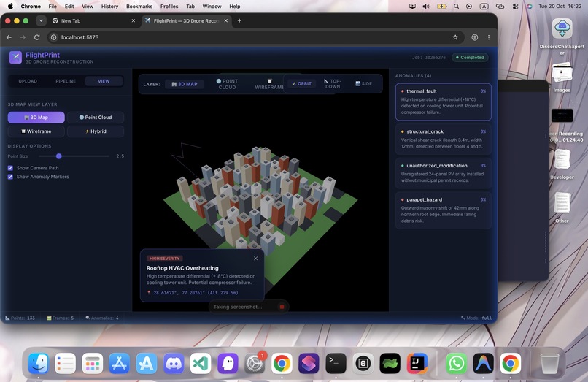Click the HIGH SEVERITY badge
Viewport: 588px width, 382px height.
165,259
